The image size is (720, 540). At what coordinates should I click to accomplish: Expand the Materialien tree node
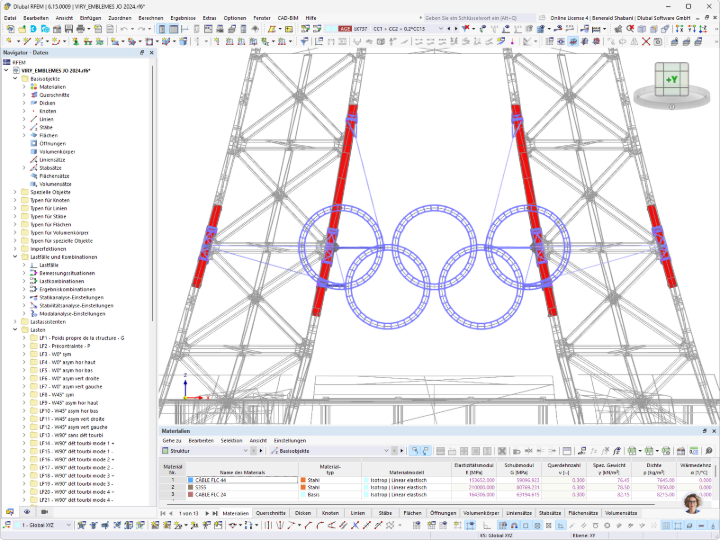[24, 87]
